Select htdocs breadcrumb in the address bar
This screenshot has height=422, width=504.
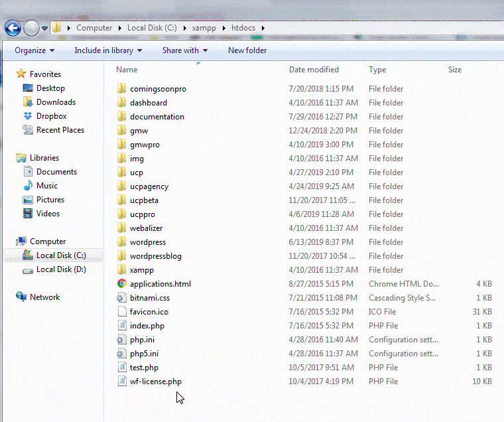coord(243,28)
